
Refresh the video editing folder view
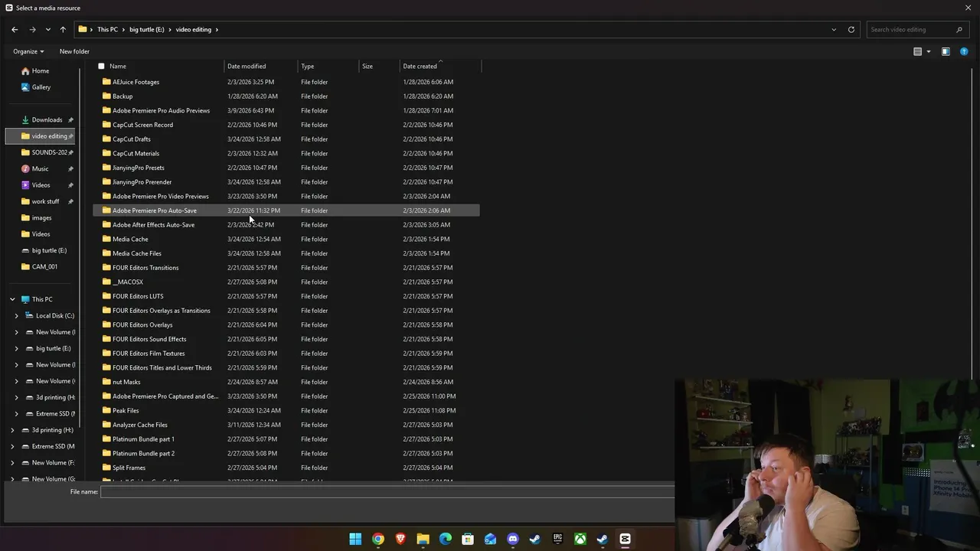851,29
